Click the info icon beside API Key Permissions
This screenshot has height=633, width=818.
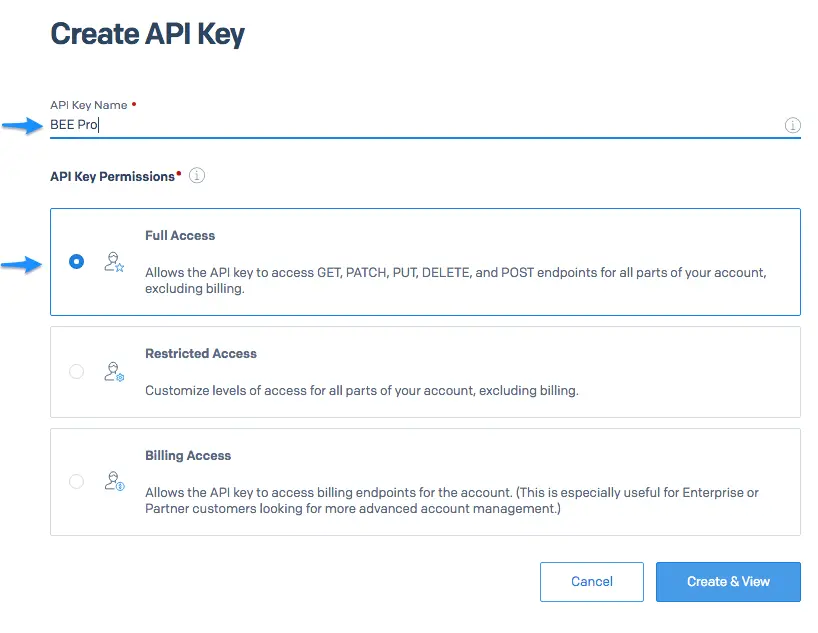tap(197, 175)
